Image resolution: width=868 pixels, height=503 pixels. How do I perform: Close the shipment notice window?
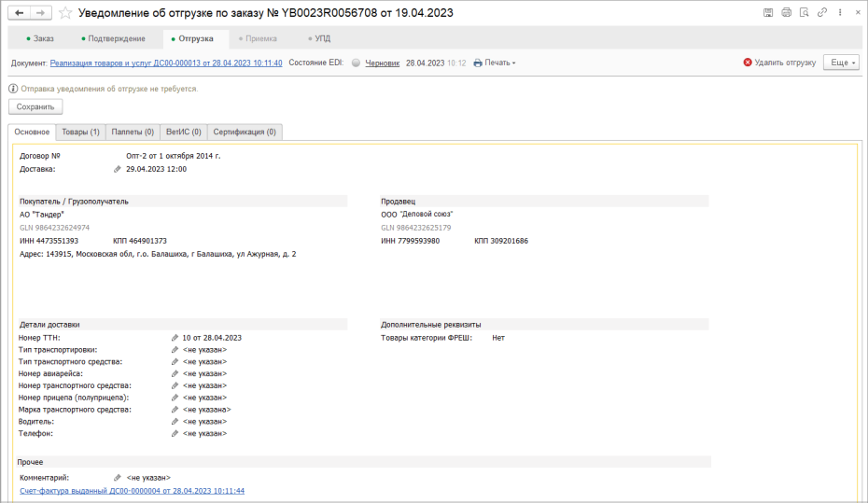858,12
